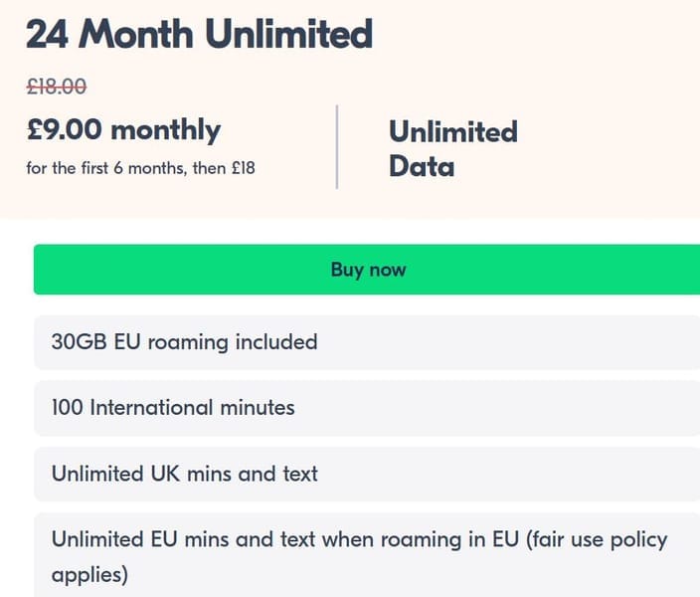
Task: Click the vertical divider beside the price
Action: click(337, 147)
